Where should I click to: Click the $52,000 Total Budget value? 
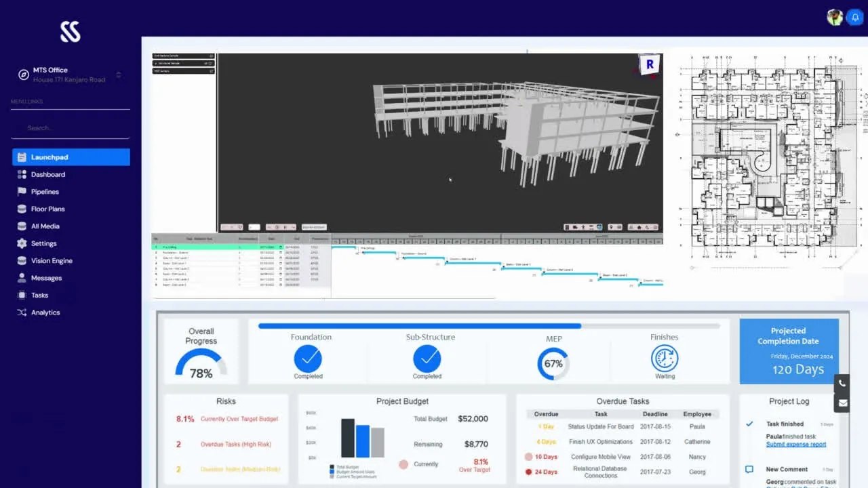point(473,419)
